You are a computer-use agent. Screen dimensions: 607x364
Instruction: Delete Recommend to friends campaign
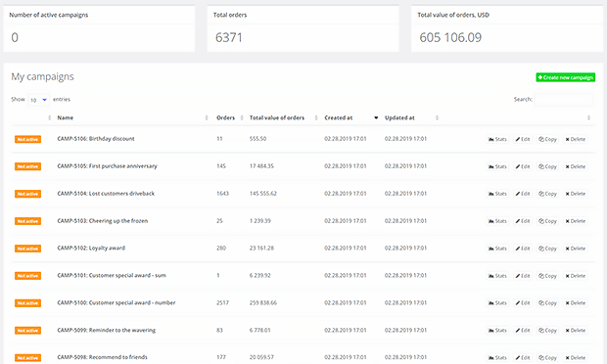coord(576,358)
